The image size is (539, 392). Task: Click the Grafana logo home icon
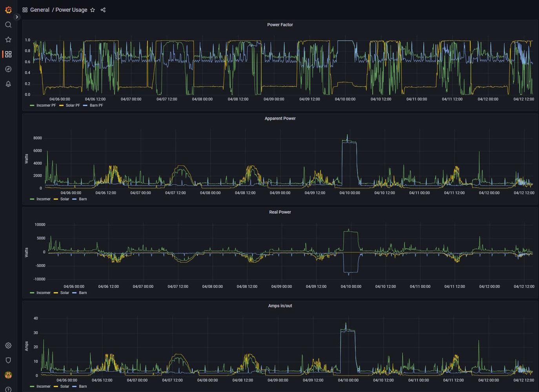tap(8, 10)
